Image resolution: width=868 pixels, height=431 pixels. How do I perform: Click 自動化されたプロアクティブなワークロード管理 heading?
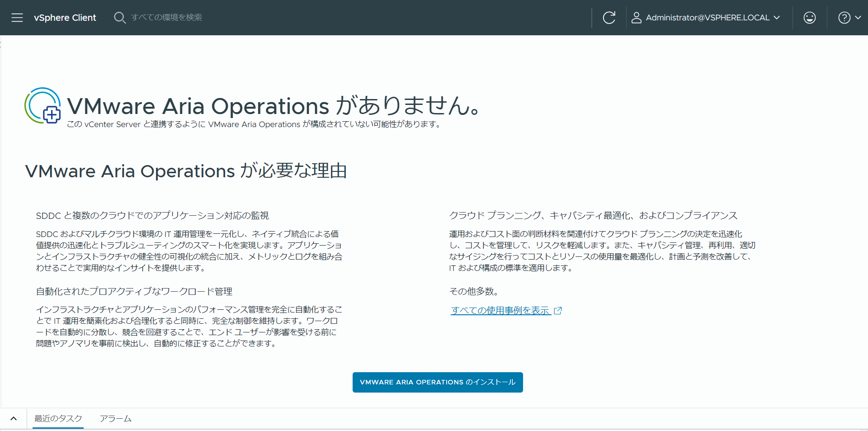coord(134,291)
